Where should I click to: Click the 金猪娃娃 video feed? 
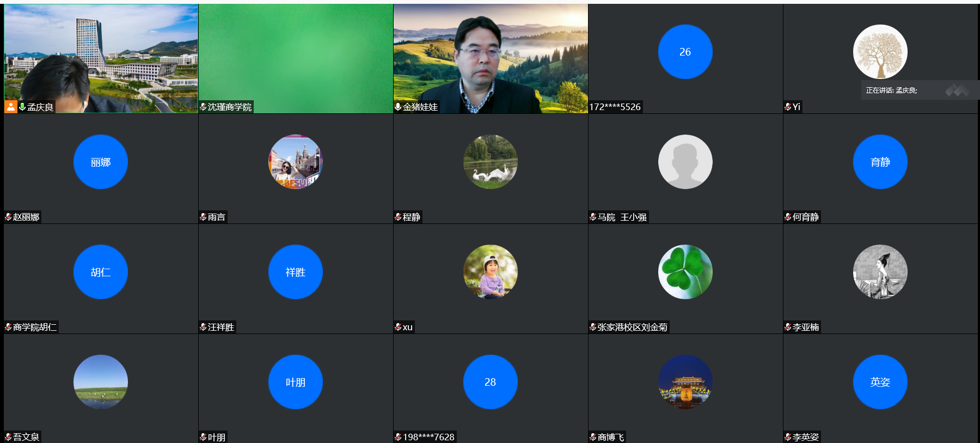pyautogui.click(x=490, y=54)
